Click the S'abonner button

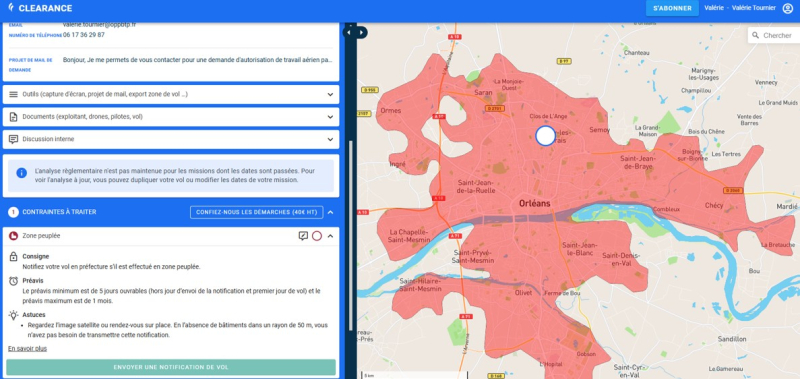click(672, 8)
